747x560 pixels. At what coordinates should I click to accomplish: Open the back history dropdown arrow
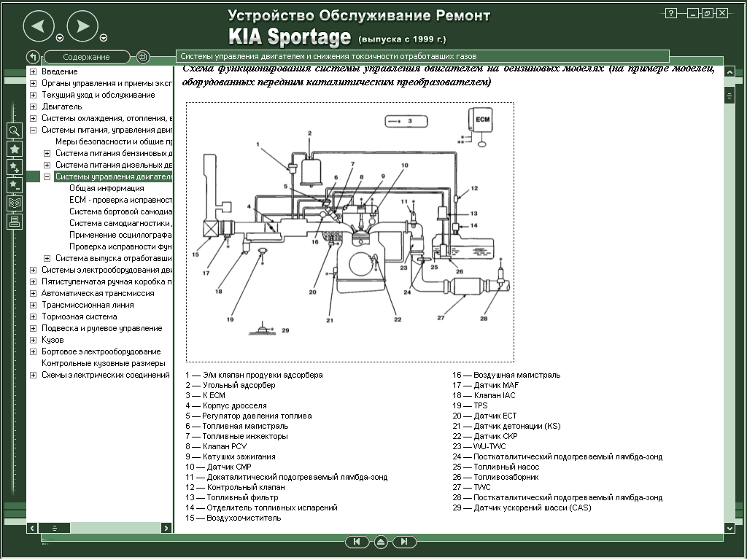pos(60,39)
